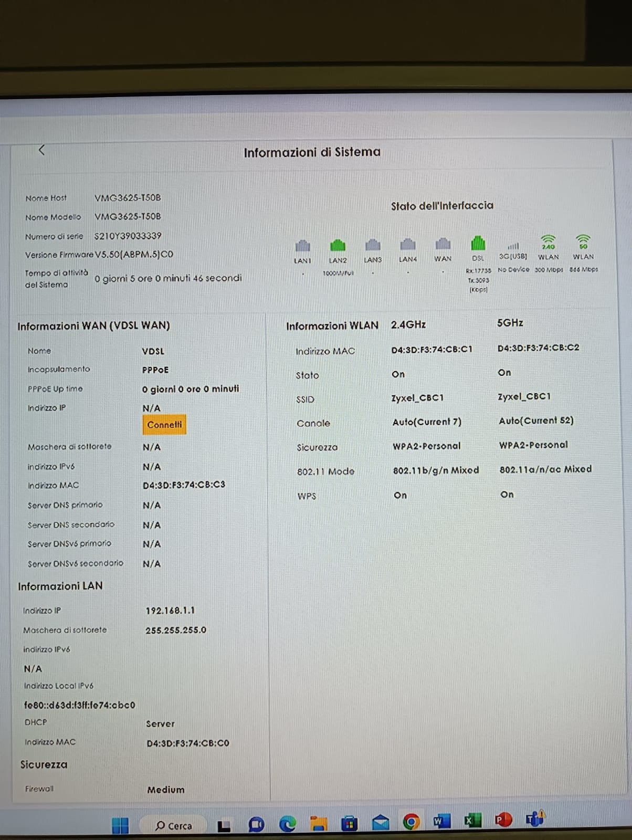The width and height of the screenshot is (632, 840).
Task: Click the local IPv6 address fe80::d63d:f3ff:fe74:cbc0
Action: tap(79, 705)
